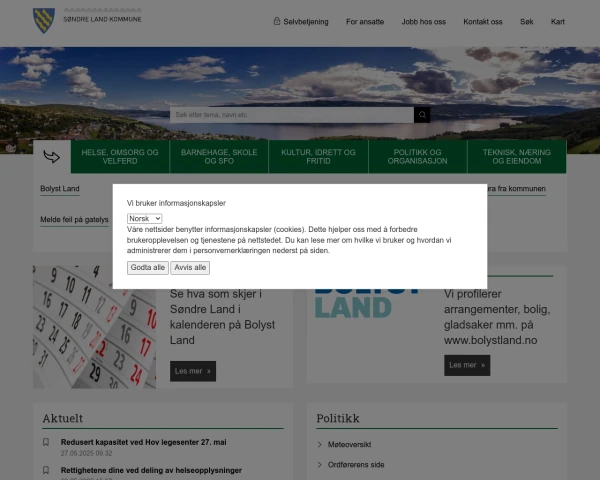Focus the 'Søk etter tema, navn etc.' field
Viewport: 600px width, 480px height.
(292, 115)
